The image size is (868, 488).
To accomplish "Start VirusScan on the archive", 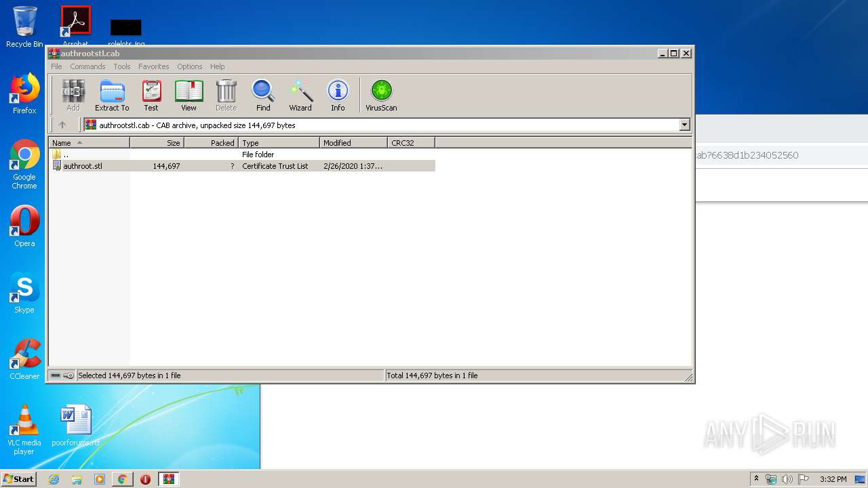I will [381, 95].
